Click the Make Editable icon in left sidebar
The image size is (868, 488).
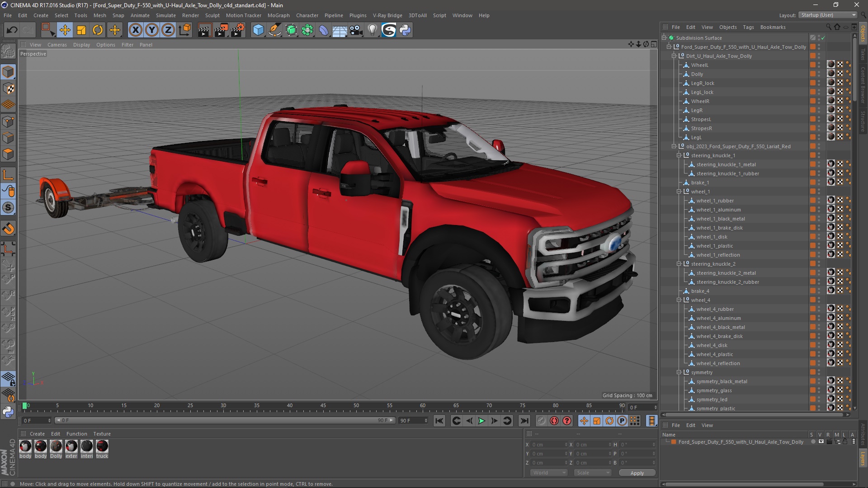point(8,51)
